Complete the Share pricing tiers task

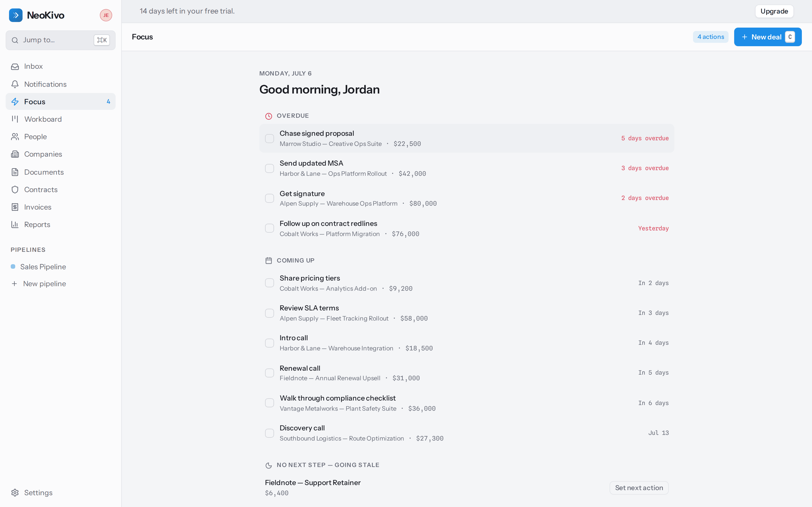(x=270, y=283)
